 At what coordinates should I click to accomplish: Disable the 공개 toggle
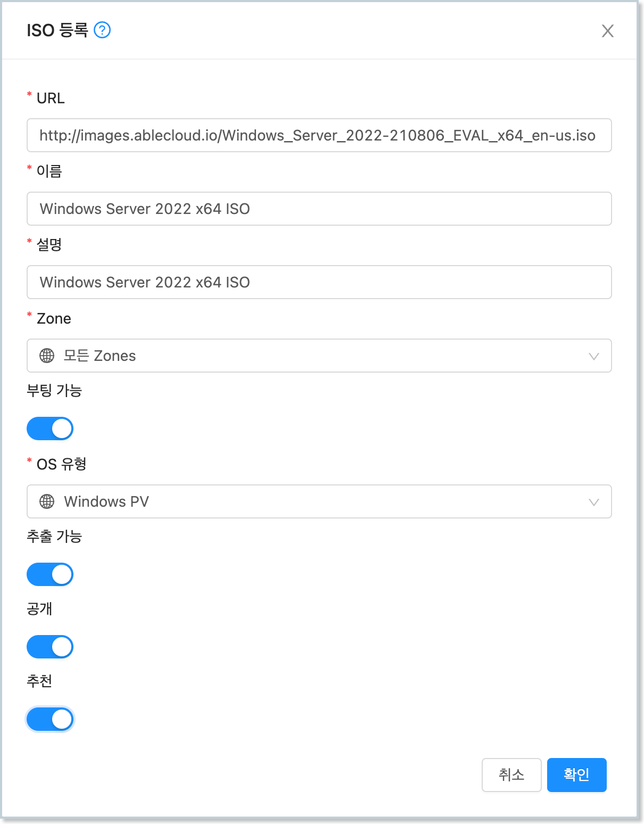pyautogui.click(x=49, y=646)
